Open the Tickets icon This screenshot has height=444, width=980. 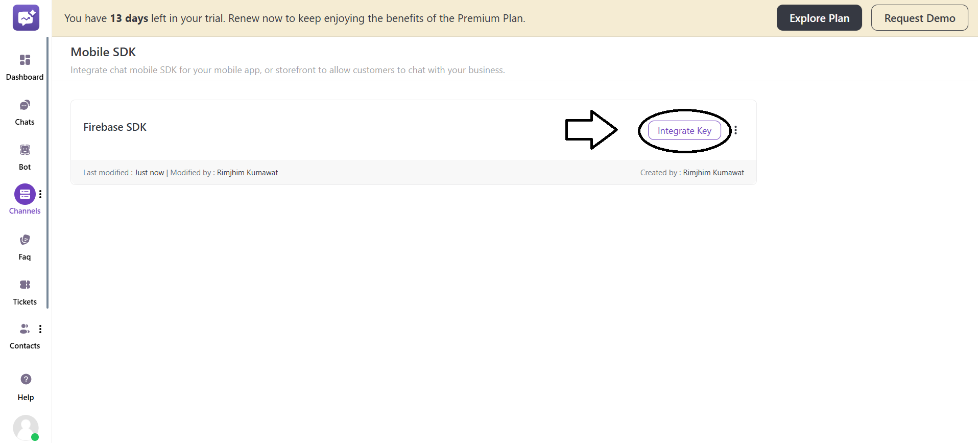25,285
